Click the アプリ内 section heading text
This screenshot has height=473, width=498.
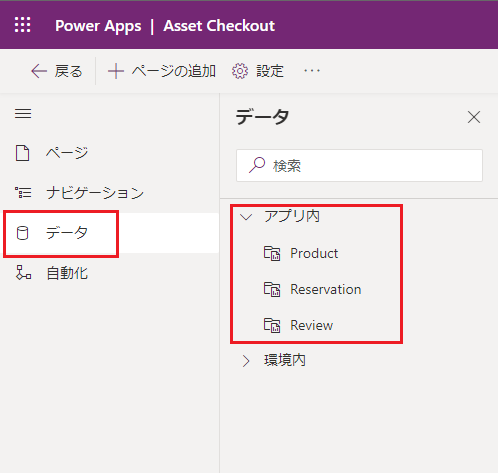(292, 216)
